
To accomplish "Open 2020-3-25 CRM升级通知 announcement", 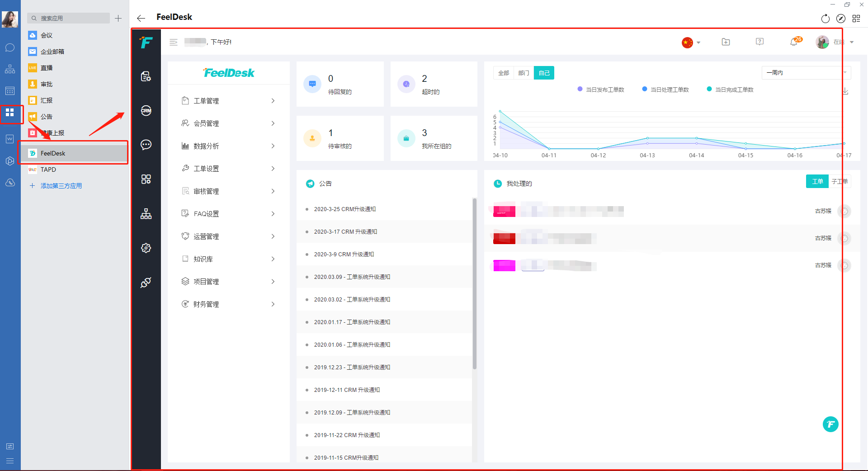I will (345, 209).
